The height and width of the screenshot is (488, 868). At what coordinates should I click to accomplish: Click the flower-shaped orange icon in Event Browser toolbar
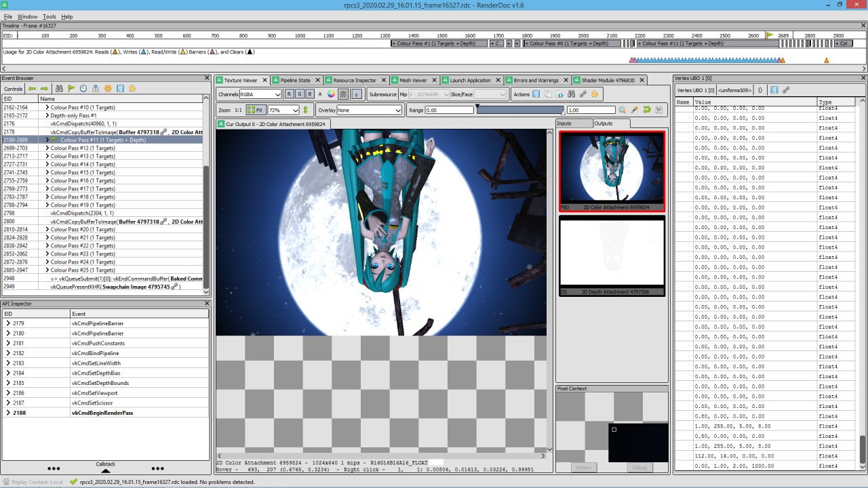(x=108, y=89)
